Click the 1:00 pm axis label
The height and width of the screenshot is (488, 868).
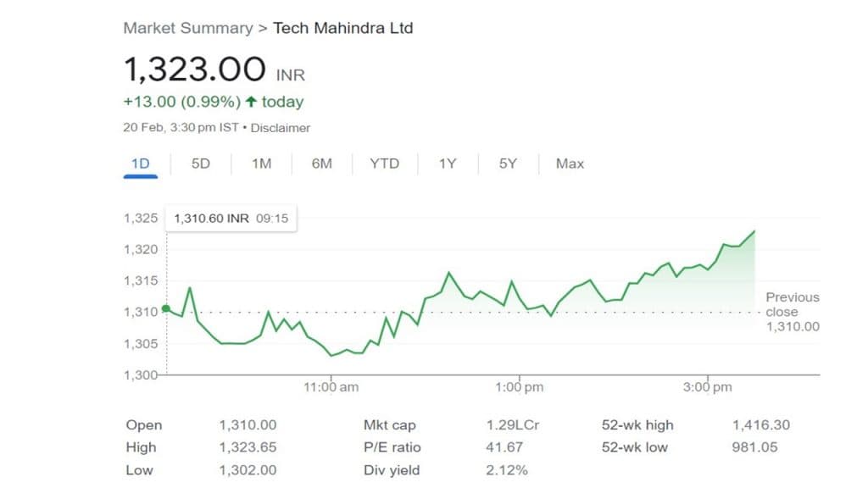pos(519,387)
